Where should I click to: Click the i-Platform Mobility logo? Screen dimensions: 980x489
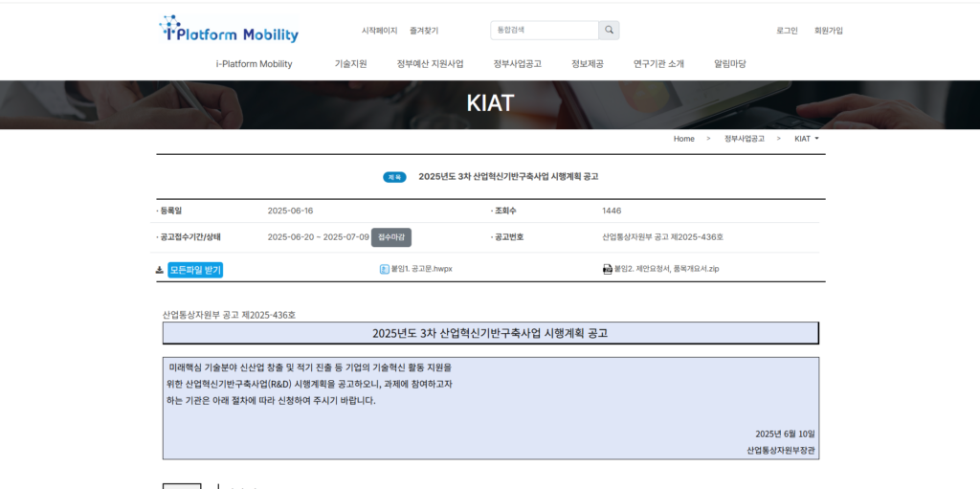(230, 31)
